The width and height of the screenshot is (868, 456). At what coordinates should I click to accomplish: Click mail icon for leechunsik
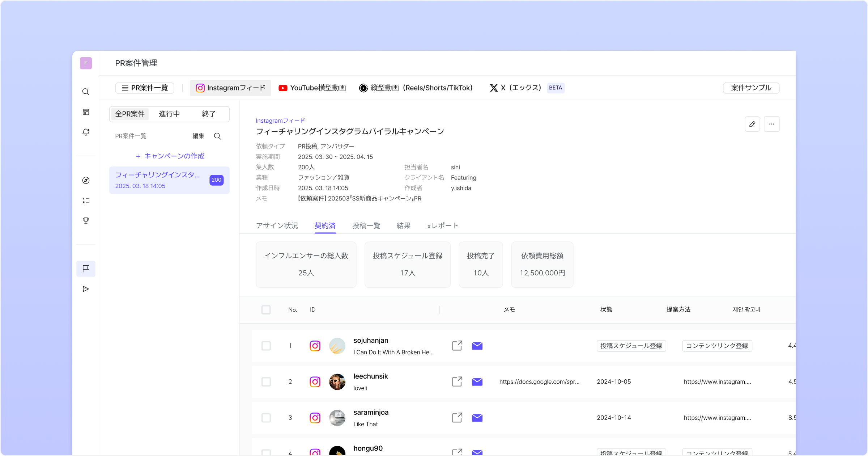tap(477, 381)
